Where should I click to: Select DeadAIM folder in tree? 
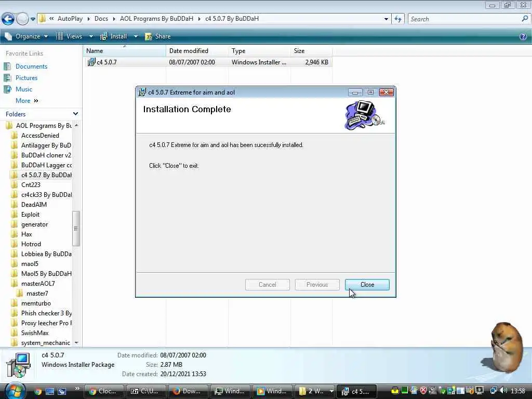coord(34,205)
